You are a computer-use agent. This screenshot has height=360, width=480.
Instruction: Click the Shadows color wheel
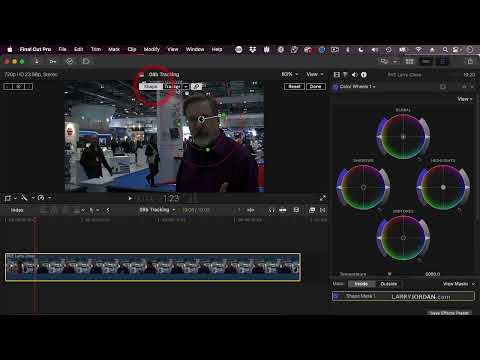pyautogui.click(x=363, y=187)
